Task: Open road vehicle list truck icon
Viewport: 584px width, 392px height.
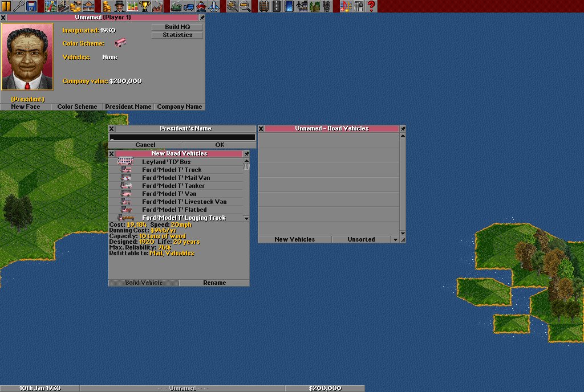Action: (x=189, y=6)
